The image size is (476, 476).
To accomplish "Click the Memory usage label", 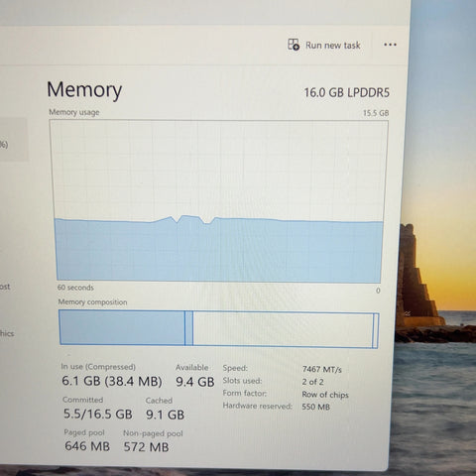I will 74,112.
